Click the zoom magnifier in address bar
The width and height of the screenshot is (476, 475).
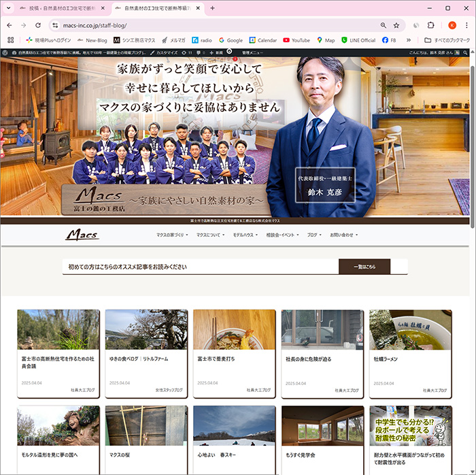click(x=384, y=25)
